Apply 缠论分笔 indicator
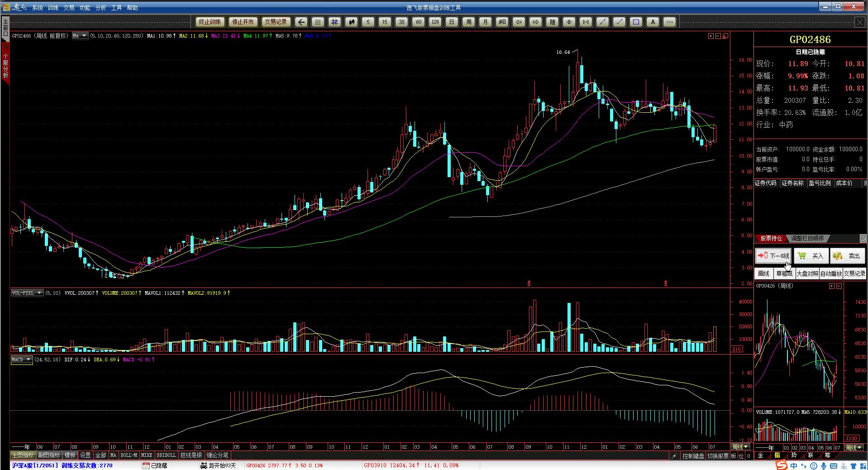Viewport: 868px width, 470px height. (218, 455)
